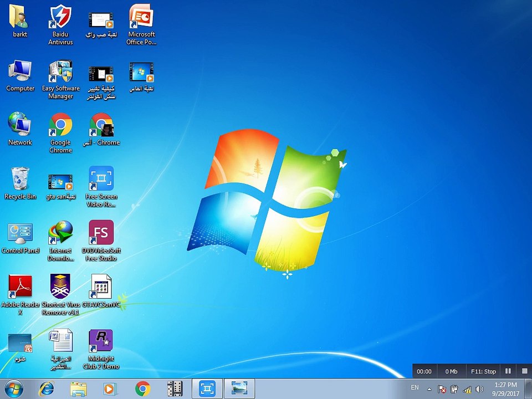Show hidden tray icons arrow

(429, 390)
